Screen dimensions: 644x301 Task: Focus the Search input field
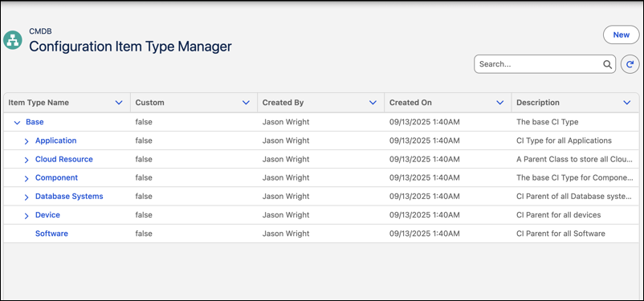pos(544,64)
